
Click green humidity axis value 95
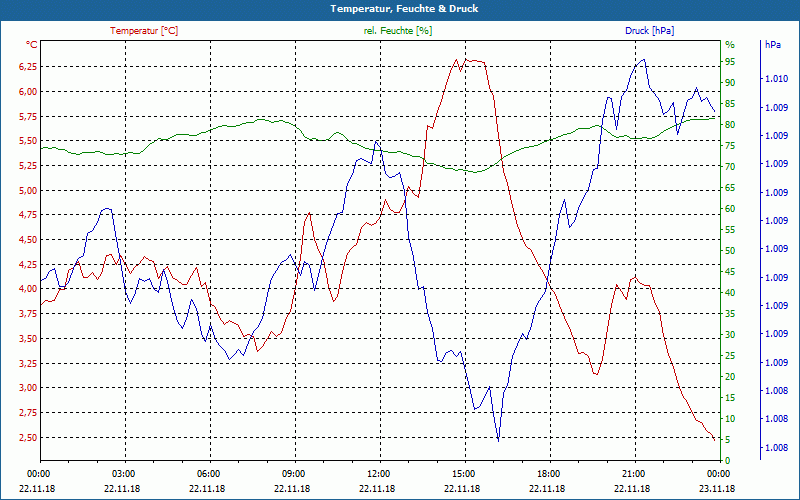[730, 62]
